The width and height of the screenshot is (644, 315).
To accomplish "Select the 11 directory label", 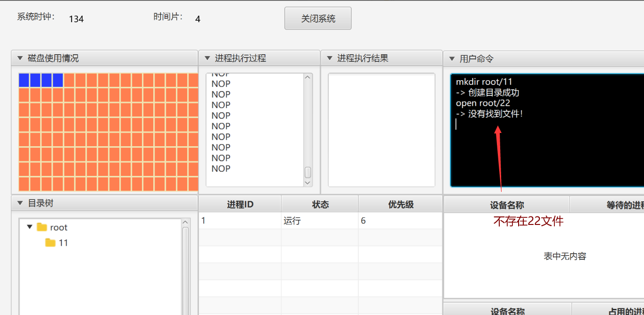I will coord(63,243).
